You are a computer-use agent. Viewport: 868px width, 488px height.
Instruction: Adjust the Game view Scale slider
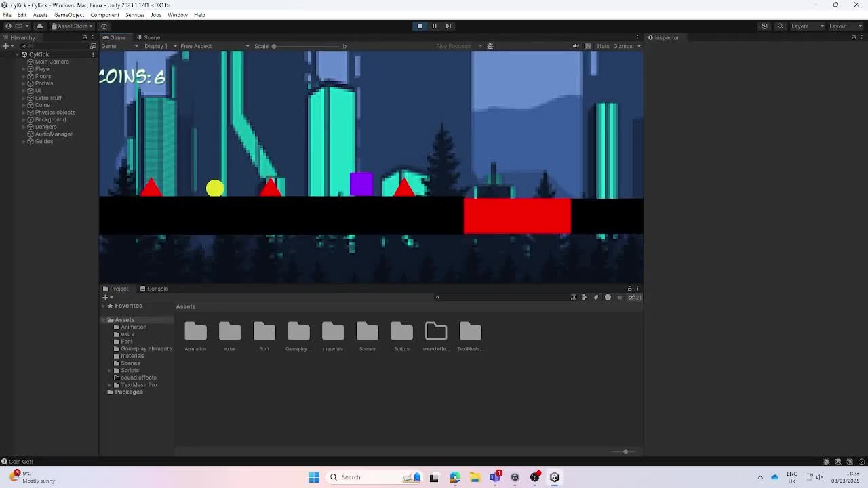pyautogui.click(x=275, y=46)
